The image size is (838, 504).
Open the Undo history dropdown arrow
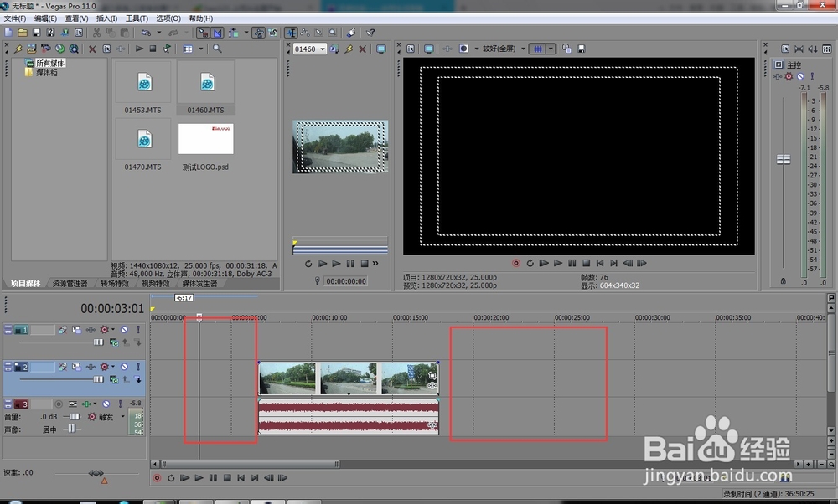158,33
